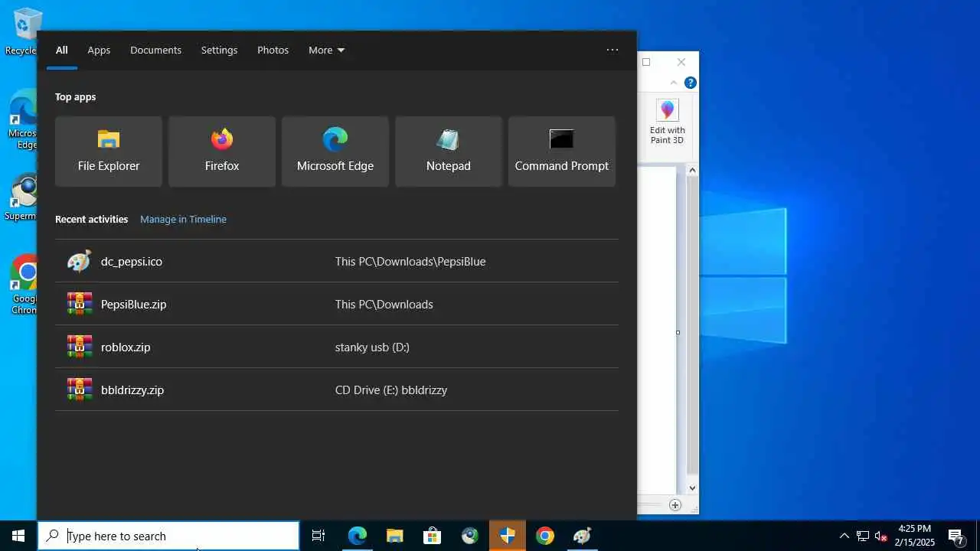
Task: Click the Paint icon beside dc_pepsi.ico
Action: (x=80, y=261)
